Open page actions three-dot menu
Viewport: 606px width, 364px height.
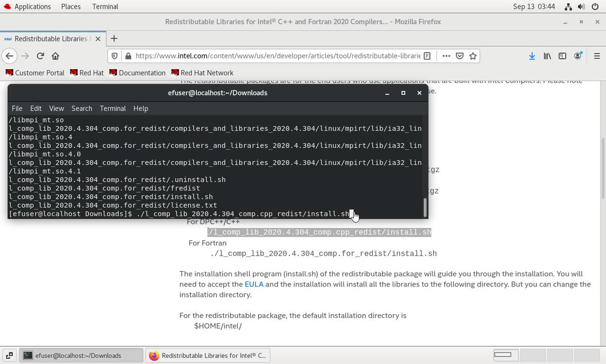446,56
